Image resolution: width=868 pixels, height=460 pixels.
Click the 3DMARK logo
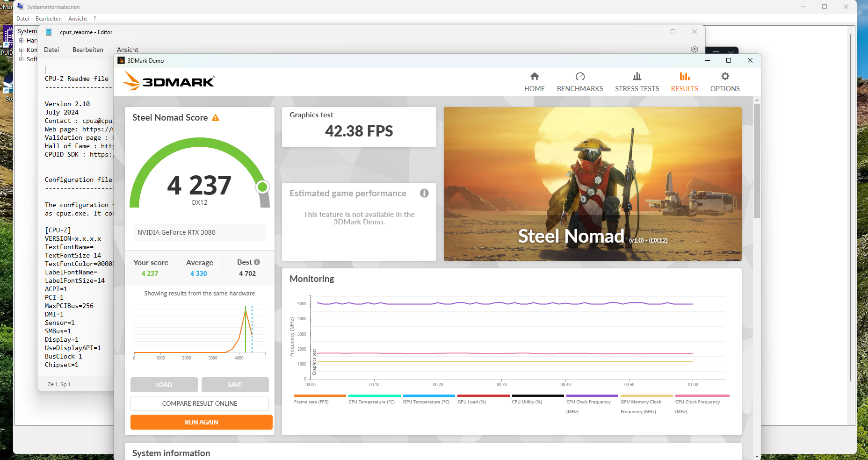click(x=168, y=81)
